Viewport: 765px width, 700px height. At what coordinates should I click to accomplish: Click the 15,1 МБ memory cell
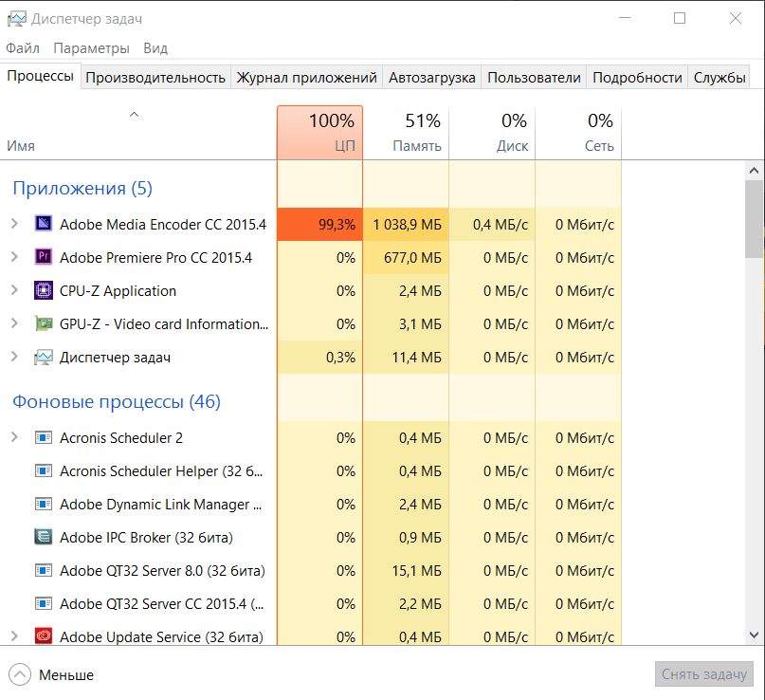pos(406,571)
